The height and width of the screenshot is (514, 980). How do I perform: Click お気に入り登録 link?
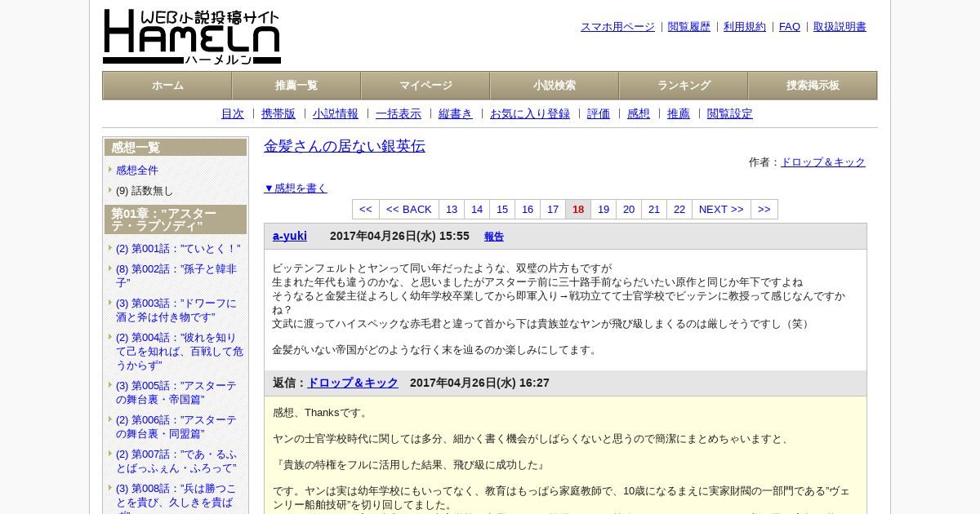pyautogui.click(x=530, y=113)
